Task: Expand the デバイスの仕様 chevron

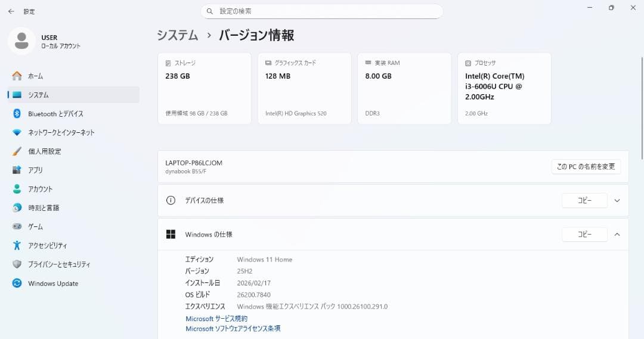Action: tap(617, 201)
